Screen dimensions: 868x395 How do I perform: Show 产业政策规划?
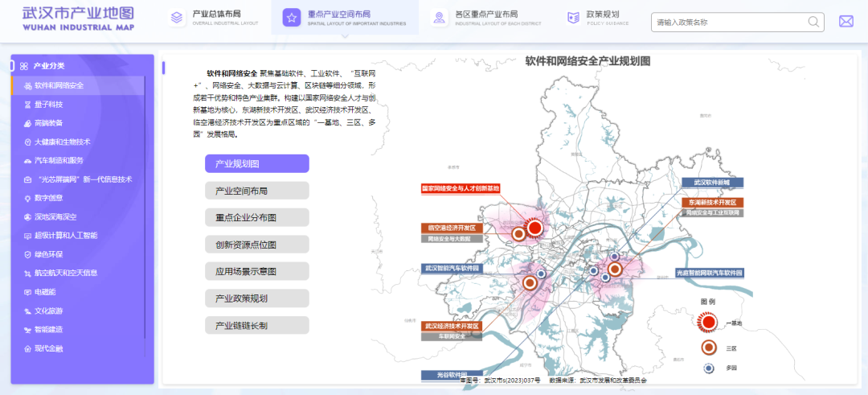(x=257, y=298)
